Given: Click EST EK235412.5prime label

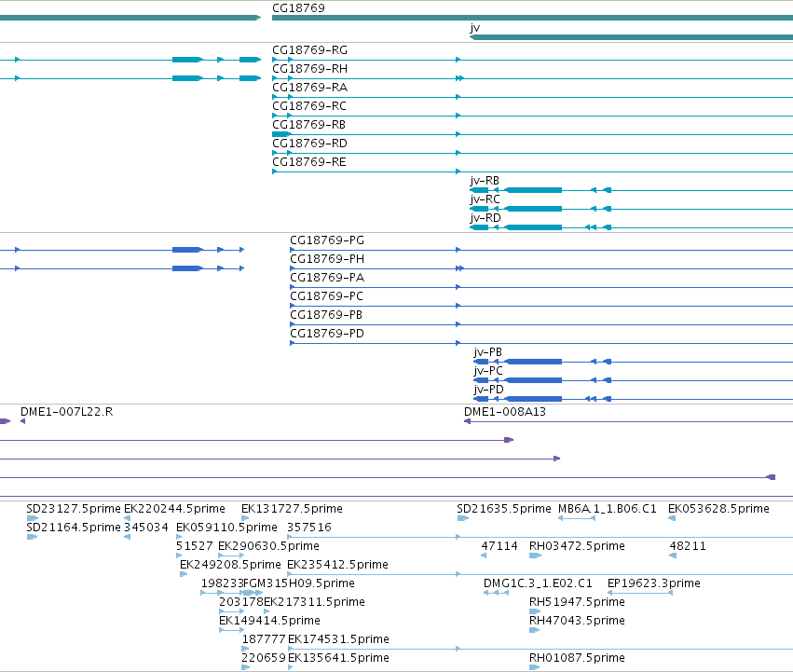Looking at the screenshot, I should point(337,565).
